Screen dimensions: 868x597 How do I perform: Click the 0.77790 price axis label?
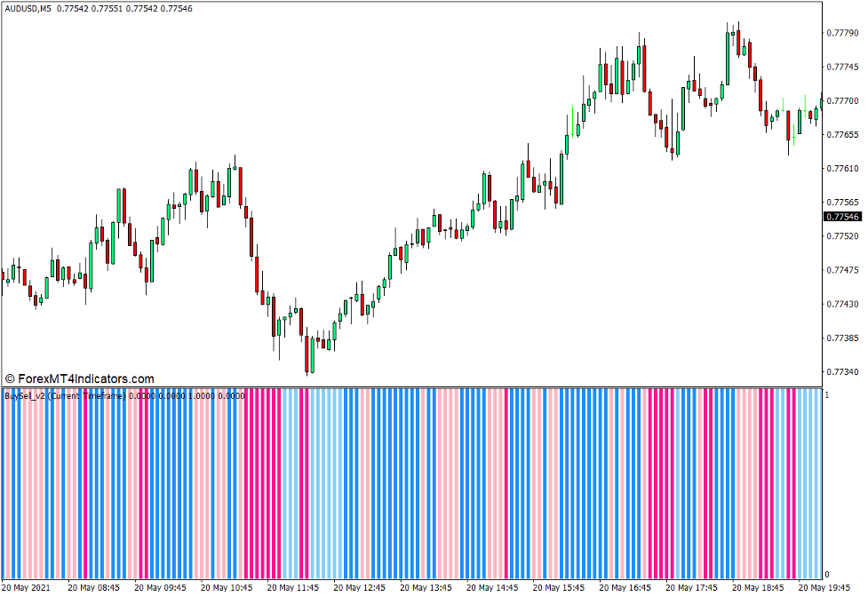pos(842,33)
